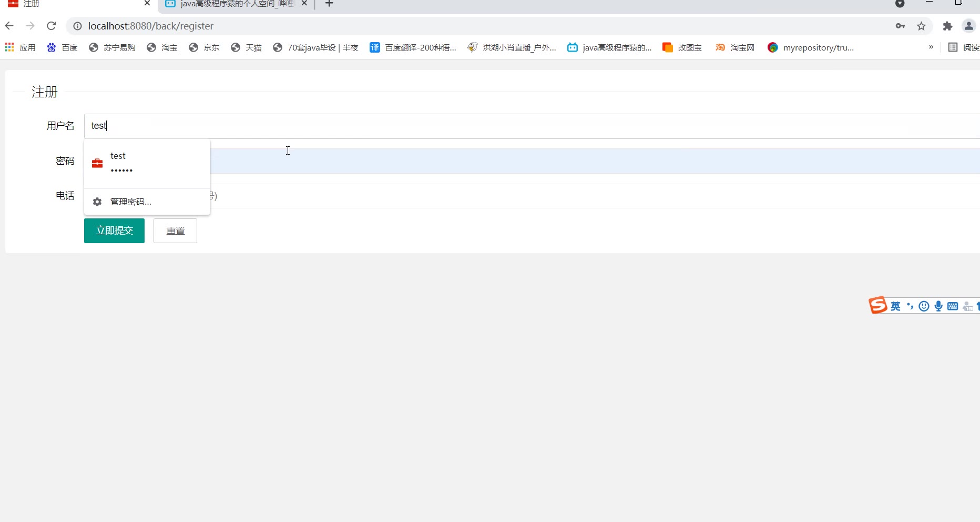Viewport: 980px width, 522px height.
Task: Open the 洪湖小肖直播 bookmark
Action: 512,47
